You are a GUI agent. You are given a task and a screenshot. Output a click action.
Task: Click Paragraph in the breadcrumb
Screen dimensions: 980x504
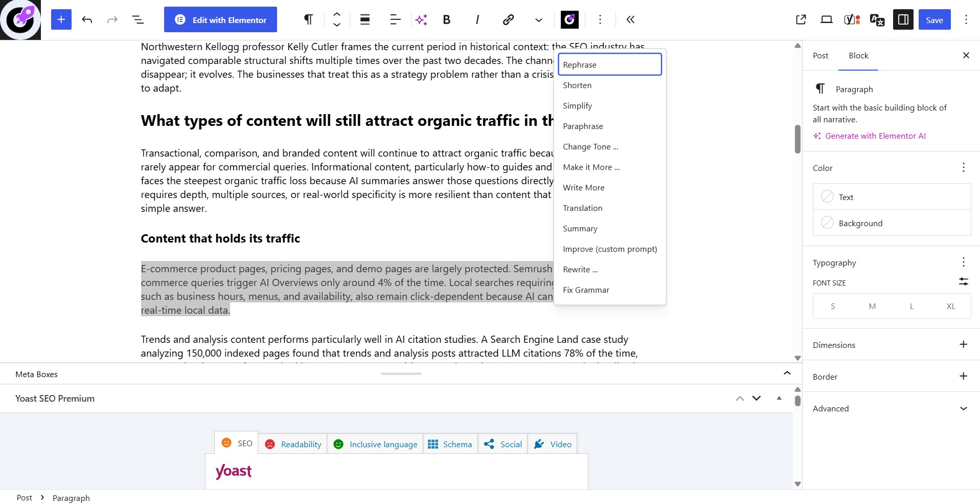tap(71, 498)
